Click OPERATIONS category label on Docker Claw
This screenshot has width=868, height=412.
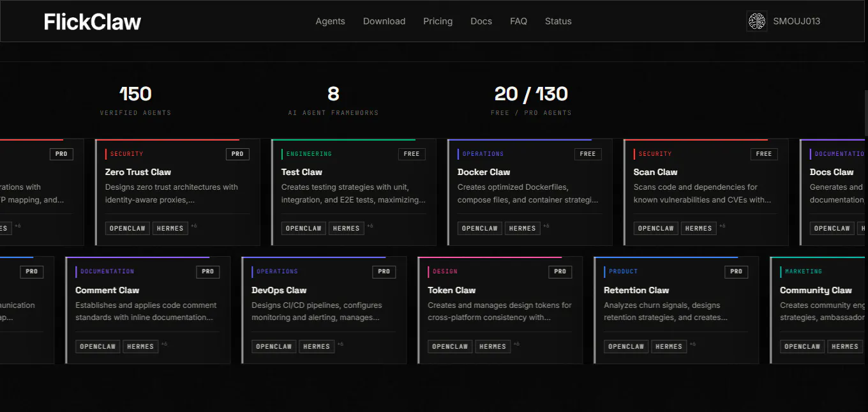[x=483, y=154]
